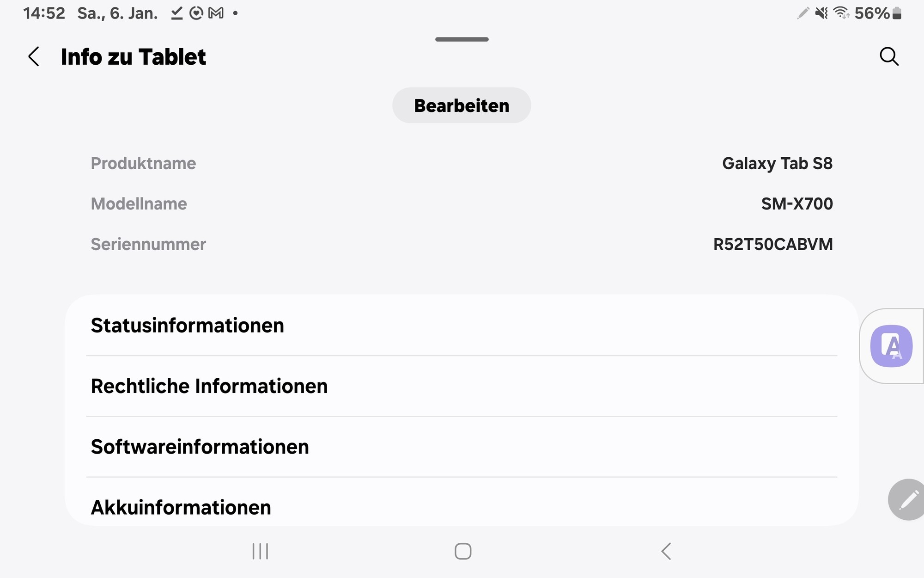Open recent apps from navigation bar
The height and width of the screenshot is (578, 924).
[x=260, y=551]
